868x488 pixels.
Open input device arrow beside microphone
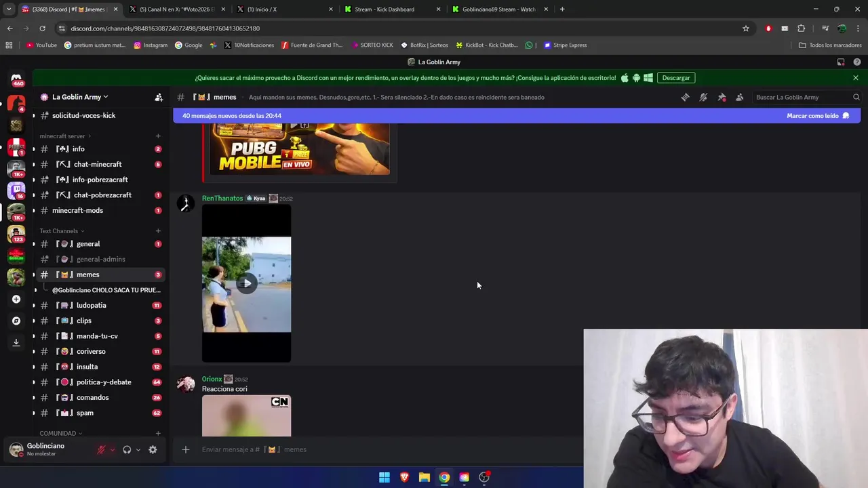point(112,449)
